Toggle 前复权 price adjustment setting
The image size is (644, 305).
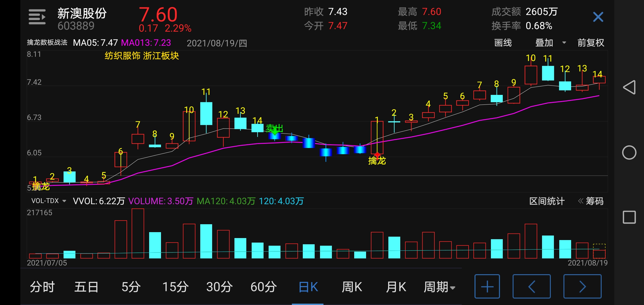point(591,43)
